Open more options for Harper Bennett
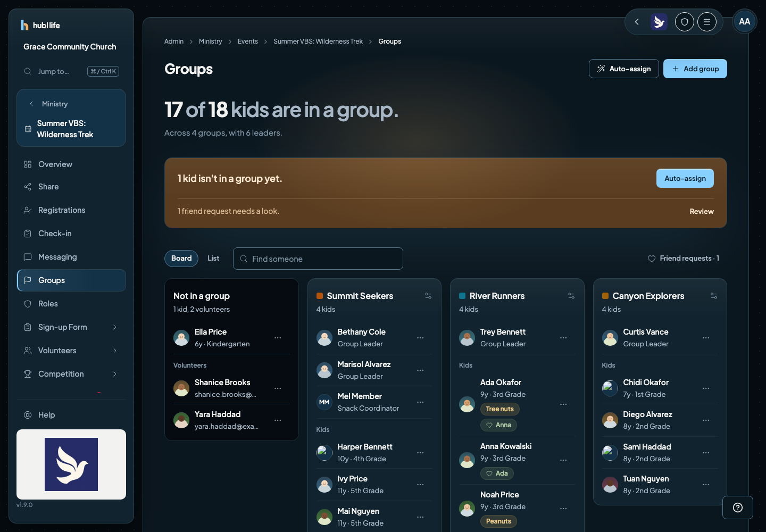The image size is (766, 532). point(420,453)
